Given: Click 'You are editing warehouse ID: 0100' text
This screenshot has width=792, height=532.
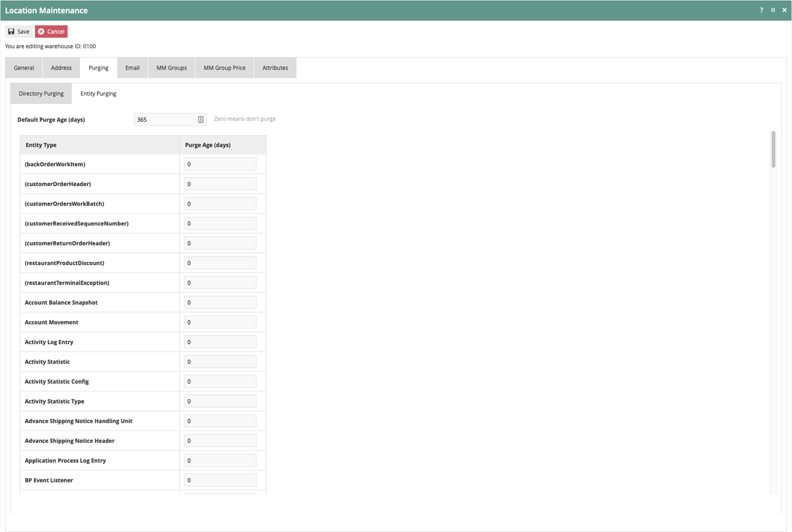Looking at the screenshot, I should point(50,47).
